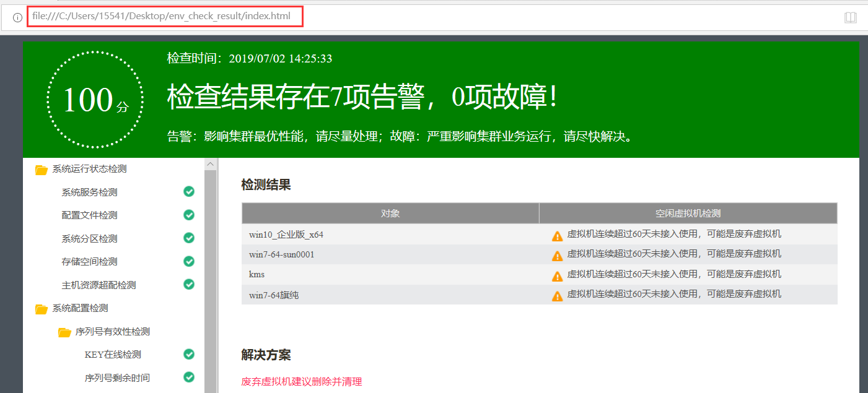
Task: Click the sidebar scrollbar up arrow
Action: (x=210, y=164)
